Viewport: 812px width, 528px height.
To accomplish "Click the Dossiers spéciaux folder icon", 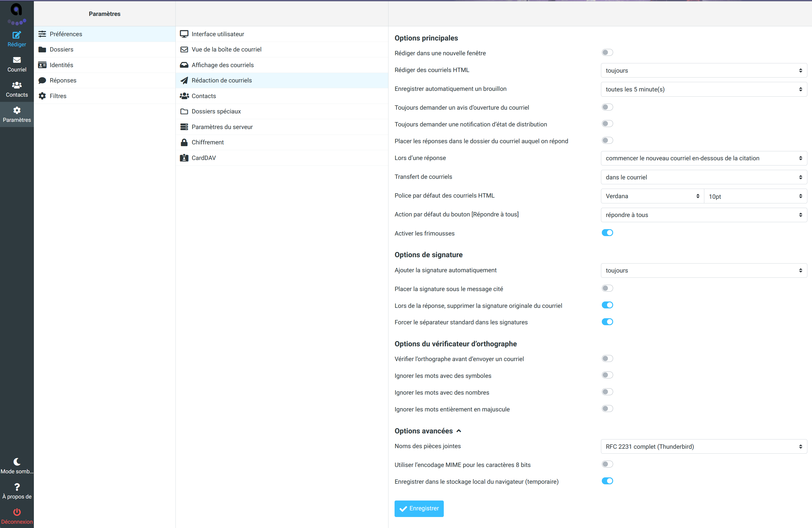I will pyautogui.click(x=184, y=111).
